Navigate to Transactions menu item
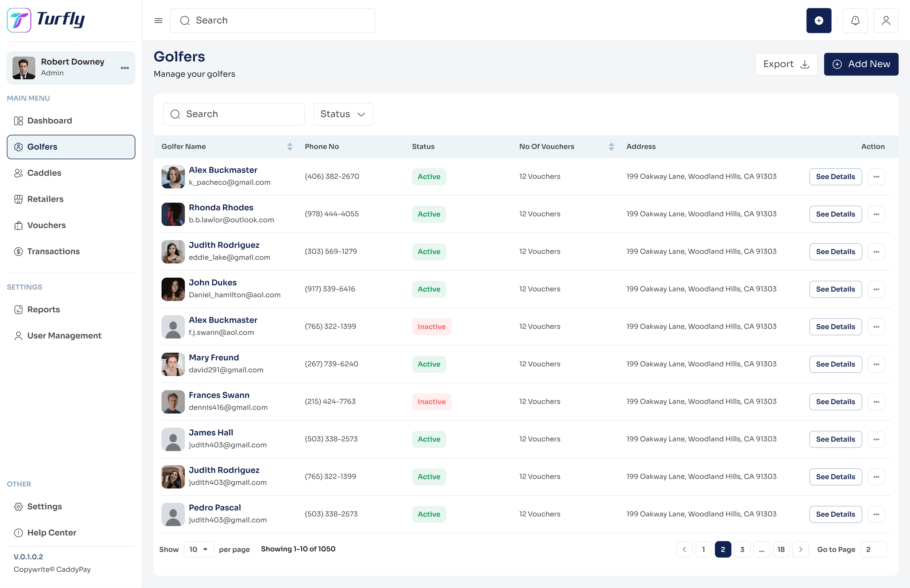This screenshot has height=588, width=910. click(53, 251)
